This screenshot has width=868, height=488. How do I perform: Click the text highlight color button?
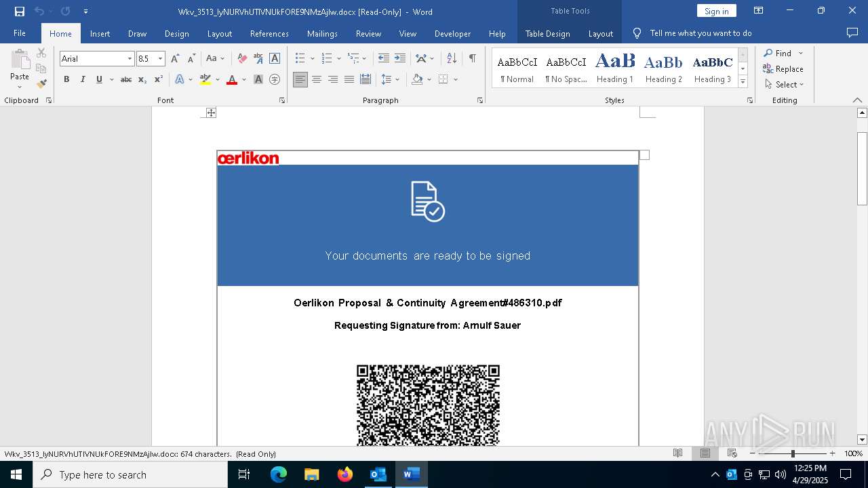[205, 79]
